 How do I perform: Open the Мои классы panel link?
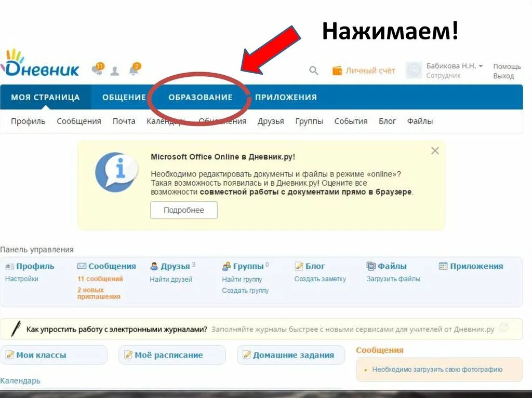[x=41, y=355]
